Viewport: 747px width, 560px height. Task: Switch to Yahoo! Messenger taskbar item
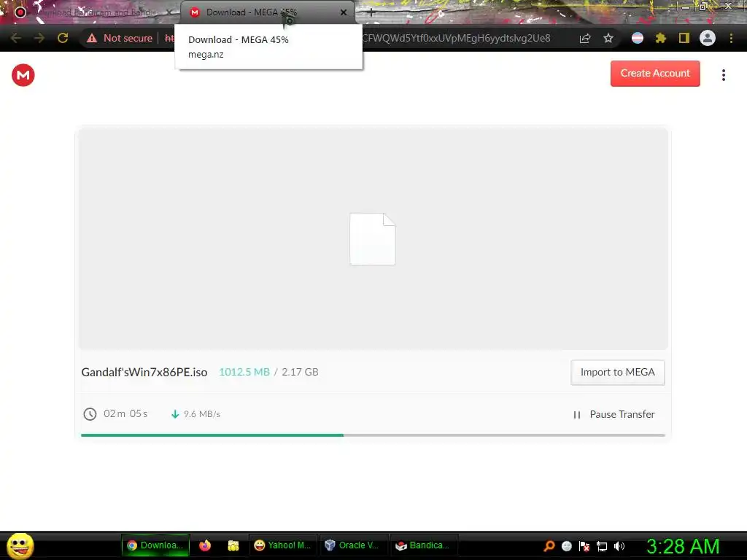282,545
